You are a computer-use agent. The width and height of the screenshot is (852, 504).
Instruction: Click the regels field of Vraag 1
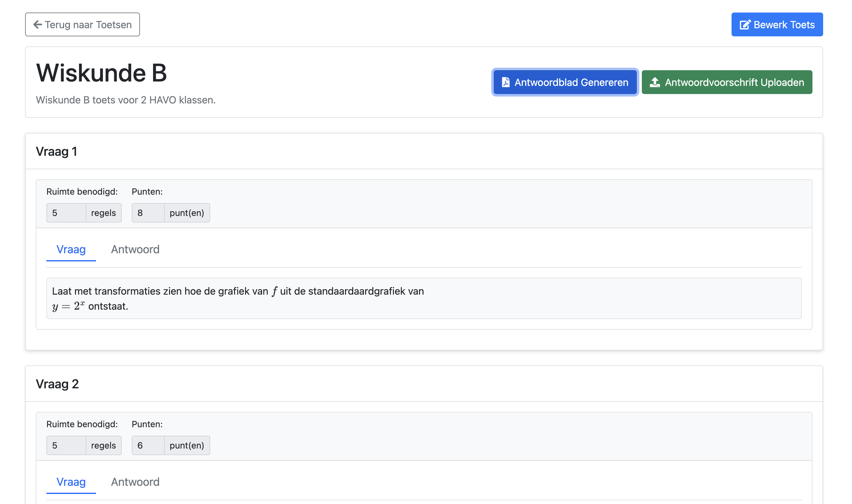pyautogui.click(x=66, y=213)
